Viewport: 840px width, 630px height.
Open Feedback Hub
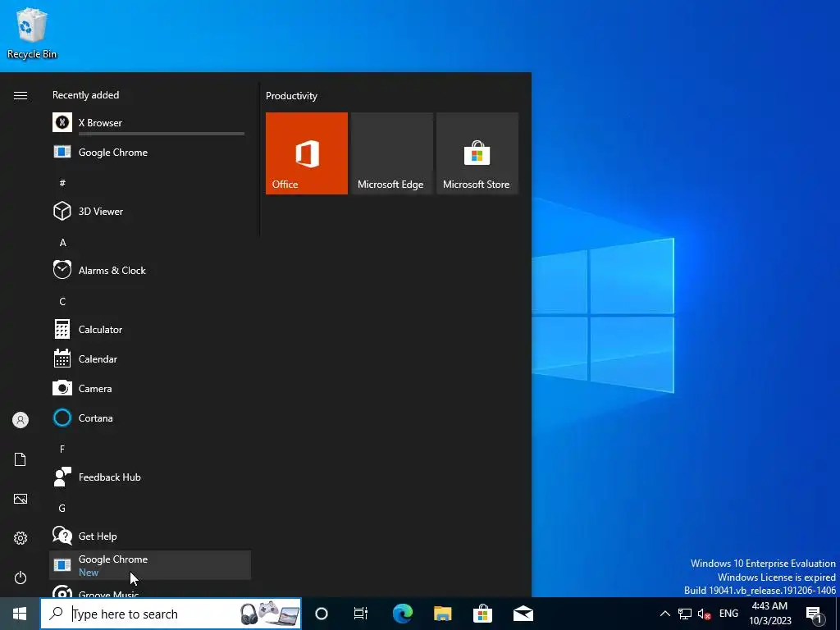[x=149, y=477]
